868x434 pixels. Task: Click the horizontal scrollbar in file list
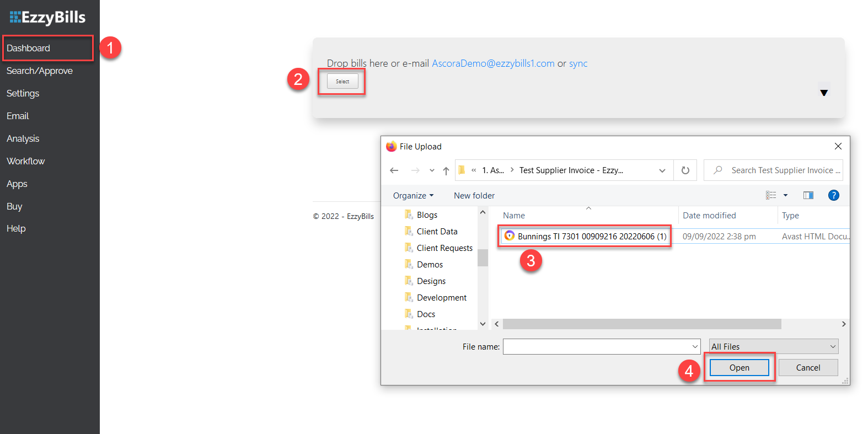pyautogui.click(x=642, y=324)
